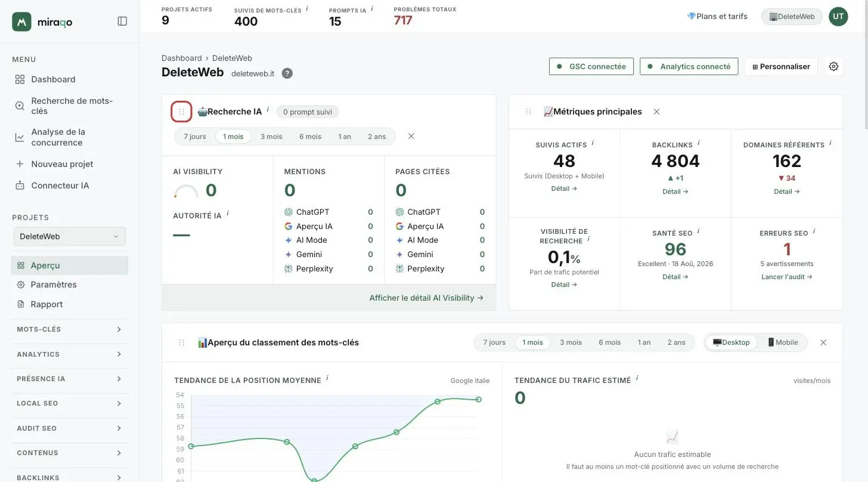868x482 pixels.
Task: Open the DeleteWeb project dropdown in sidebar
Action: click(x=70, y=236)
